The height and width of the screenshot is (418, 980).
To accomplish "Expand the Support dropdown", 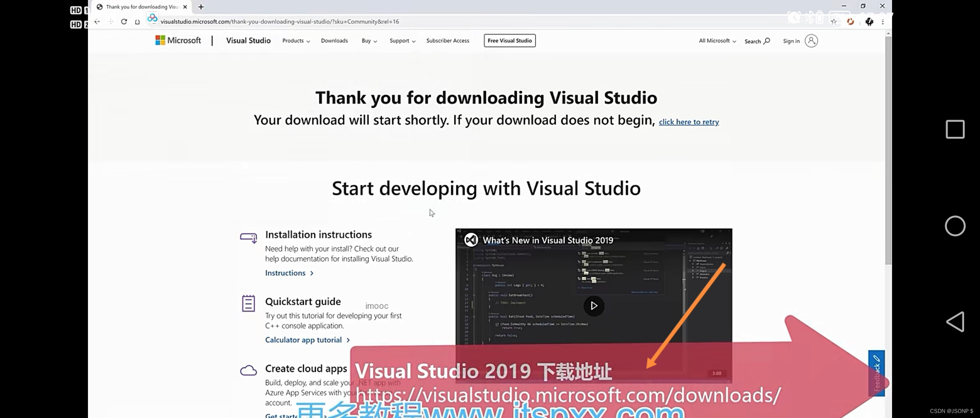I will pos(402,41).
